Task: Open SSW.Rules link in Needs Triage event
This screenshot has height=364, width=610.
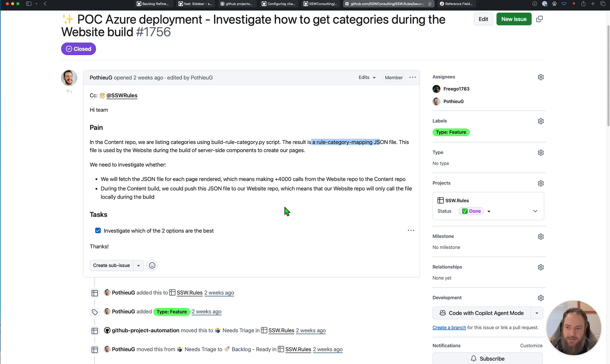Action: pyautogui.click(x=281, y=331)
